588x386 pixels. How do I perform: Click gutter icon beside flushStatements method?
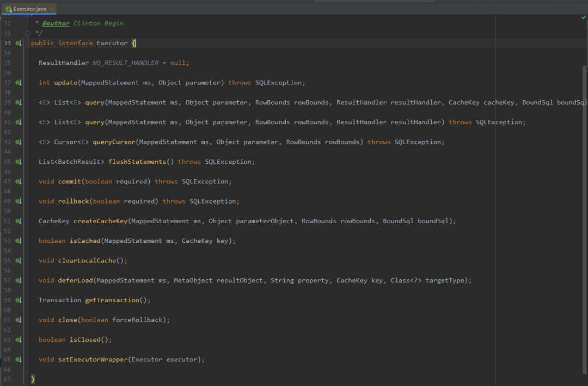[x=19, y=162]
